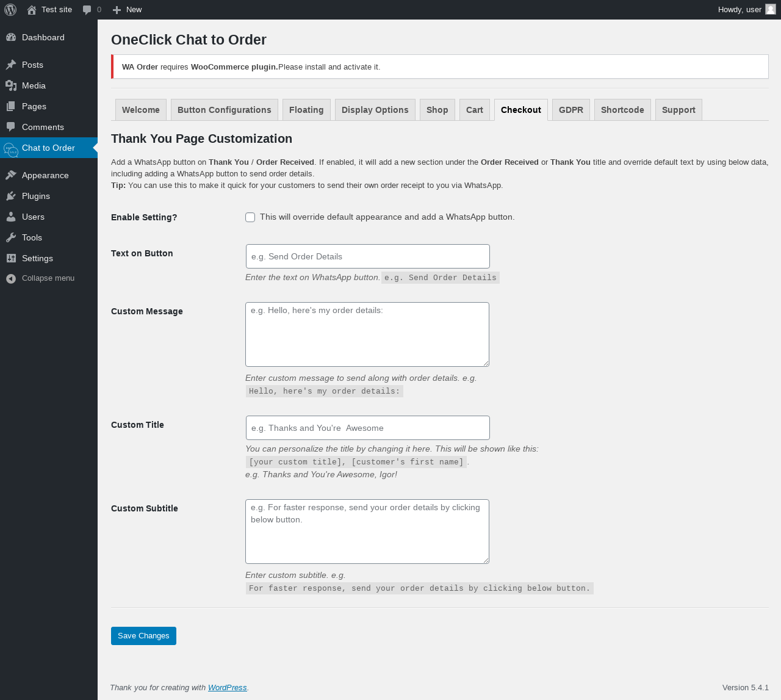The width and height of the screenshot is (781, 700).
Task: Click the plus New icon
Action: (117, 10)
